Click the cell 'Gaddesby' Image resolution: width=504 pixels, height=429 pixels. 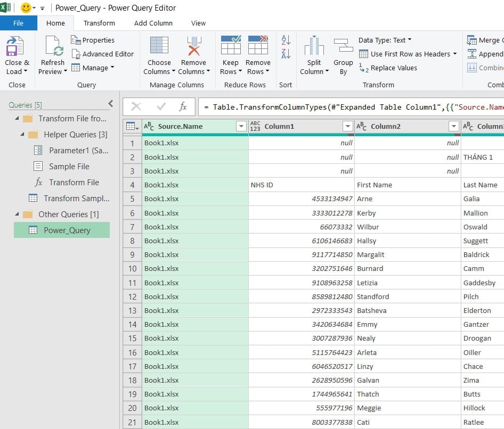click(483, 283)
